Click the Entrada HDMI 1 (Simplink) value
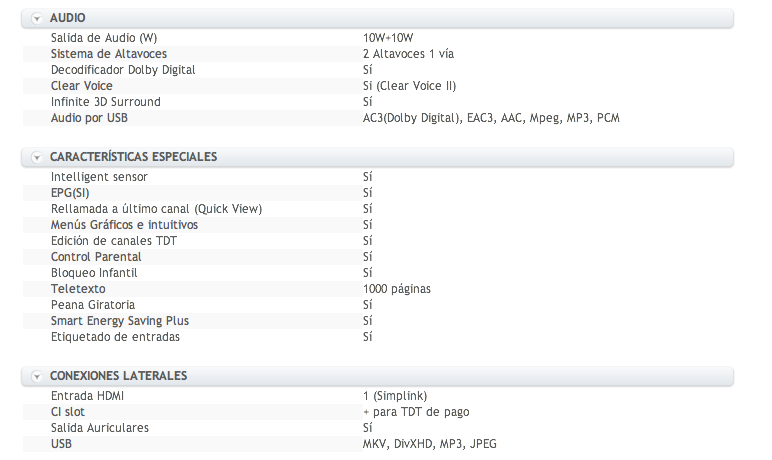The height and width of the screenshot is (460, 772). tap(395, 396)
